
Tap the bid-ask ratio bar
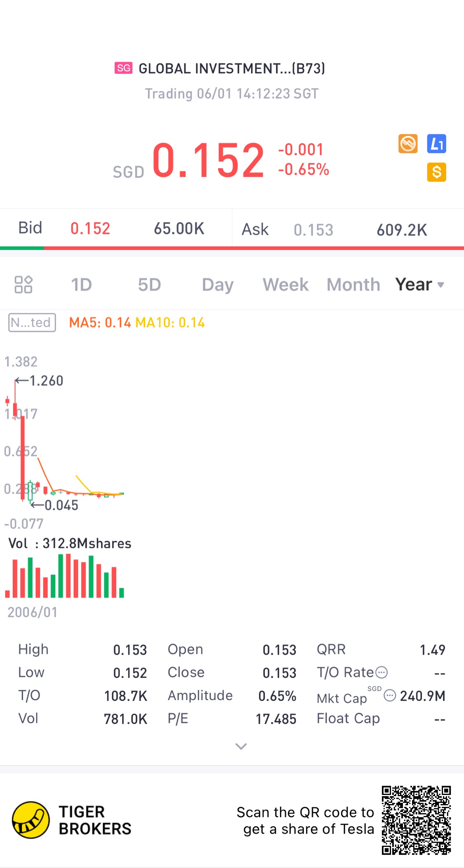(232, 248)
